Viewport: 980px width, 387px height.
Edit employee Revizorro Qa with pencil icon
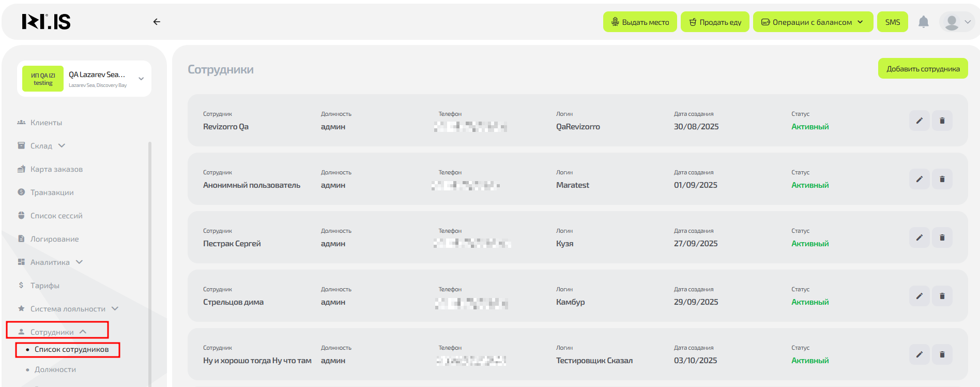coord(919,121)
